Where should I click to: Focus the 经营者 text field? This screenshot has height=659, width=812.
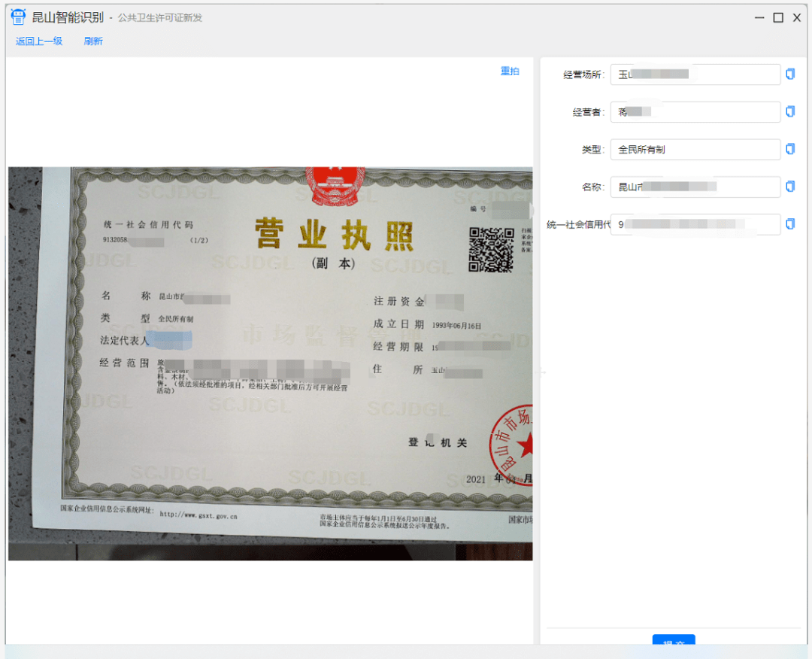coord(695,112)
